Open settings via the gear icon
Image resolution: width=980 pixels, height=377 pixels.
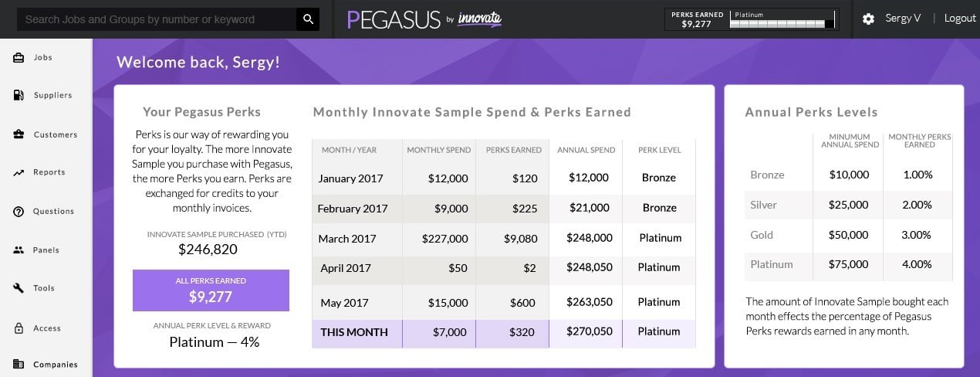pyautogui.click(x=868, y=19)
